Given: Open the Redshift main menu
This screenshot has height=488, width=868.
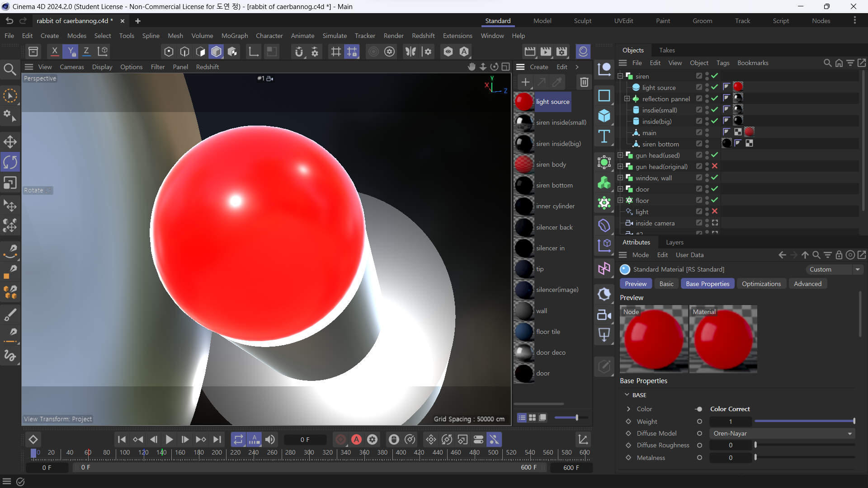Looking at the screenshot, I should click(423, 36).
